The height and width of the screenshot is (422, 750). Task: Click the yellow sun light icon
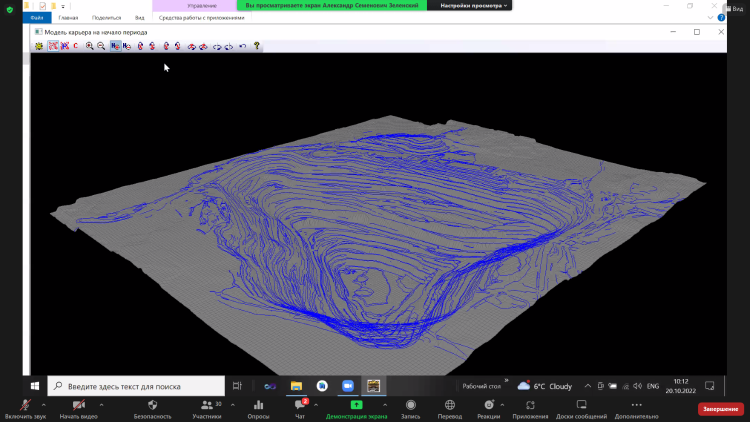point(39,46)
